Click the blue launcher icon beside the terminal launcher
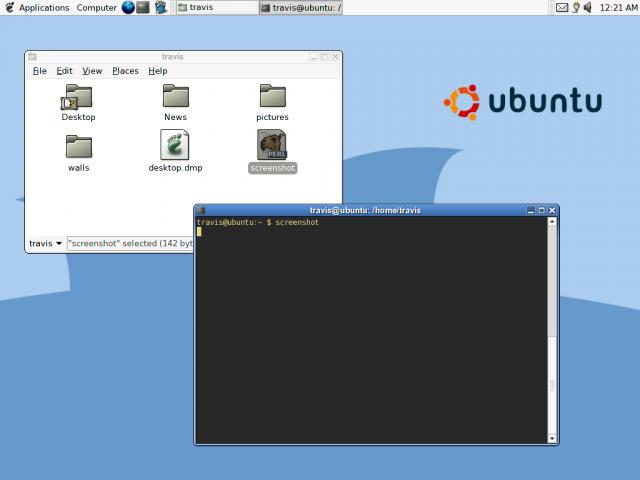The height and width of the screenshot is (480, 640). [161, 7]
